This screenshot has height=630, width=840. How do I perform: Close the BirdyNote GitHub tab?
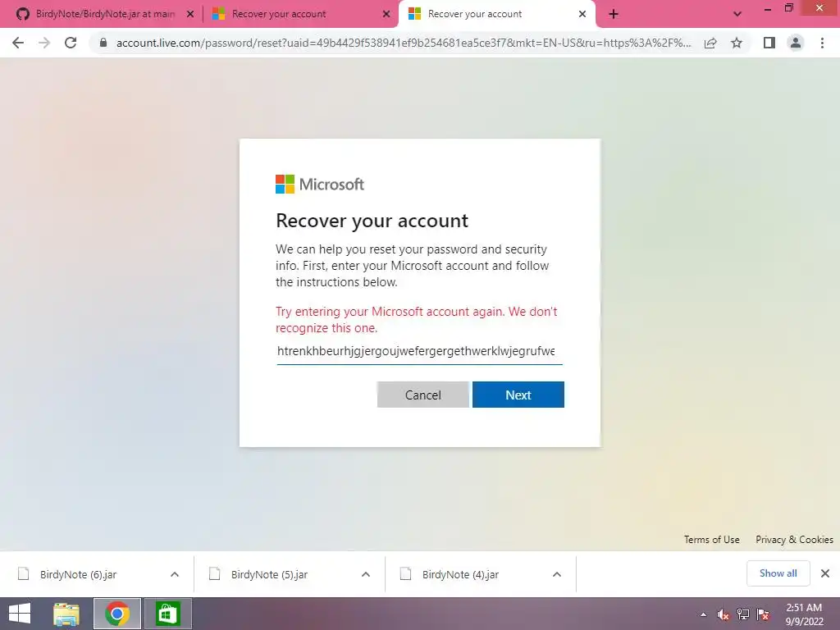tap(190, 14)
